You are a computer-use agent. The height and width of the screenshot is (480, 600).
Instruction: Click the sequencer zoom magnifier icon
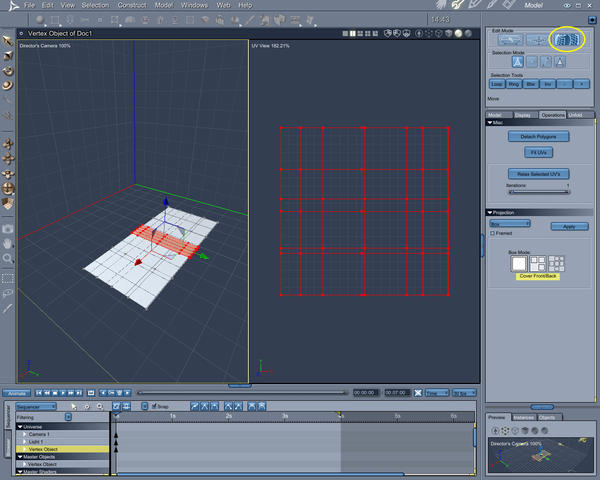pos(100,406)
